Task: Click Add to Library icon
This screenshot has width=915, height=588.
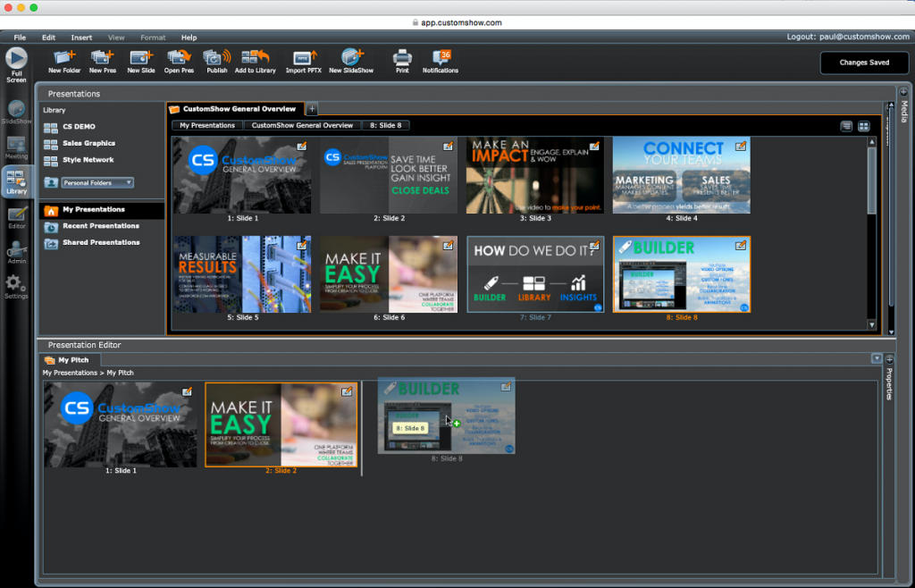Action: pos(256,62)
